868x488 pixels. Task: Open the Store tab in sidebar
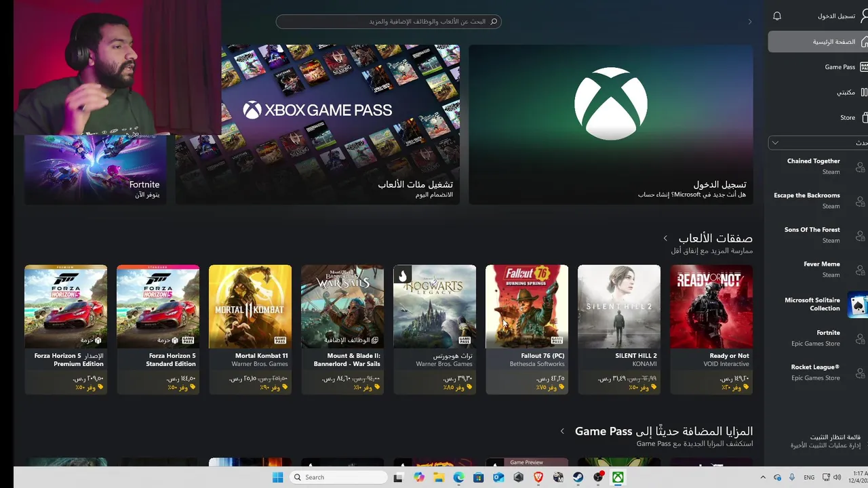click(x=818, y=117)
